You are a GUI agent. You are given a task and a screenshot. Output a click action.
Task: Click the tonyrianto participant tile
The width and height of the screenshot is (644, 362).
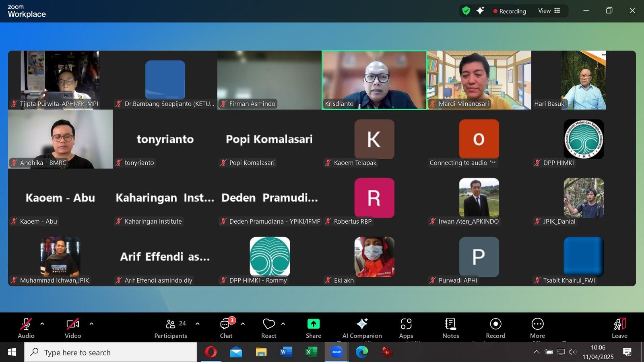[x=165, y=139]
